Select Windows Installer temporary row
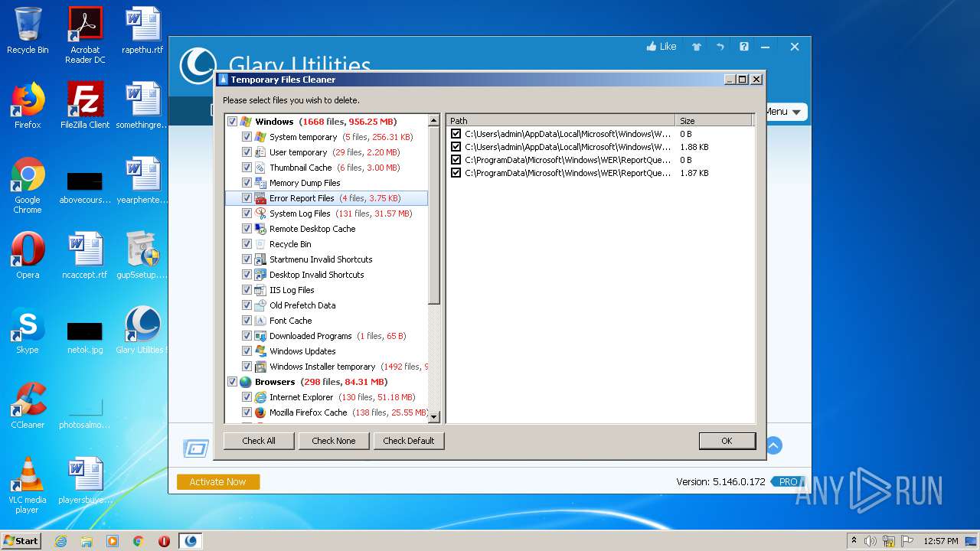The height and width of the screenshot is (551, 980). [x=326, y=367]
